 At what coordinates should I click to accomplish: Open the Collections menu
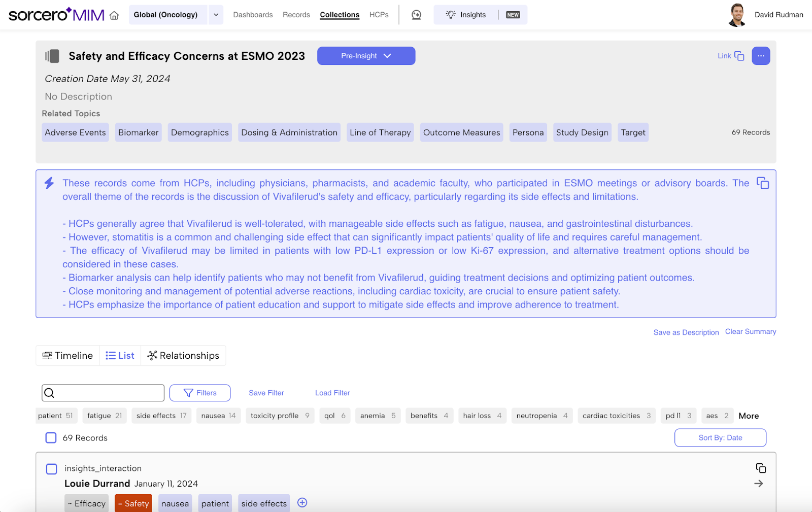tap(340, 15)
